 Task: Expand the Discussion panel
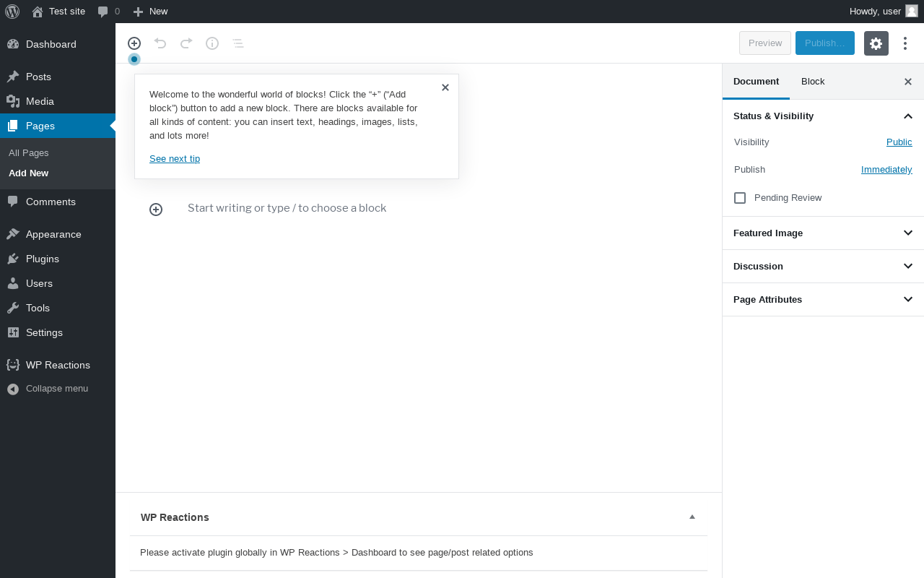coord(823,267)
